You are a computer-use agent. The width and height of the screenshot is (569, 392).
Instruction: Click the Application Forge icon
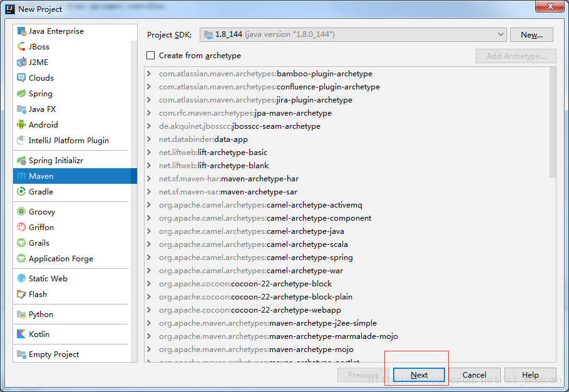coord(21,259)
